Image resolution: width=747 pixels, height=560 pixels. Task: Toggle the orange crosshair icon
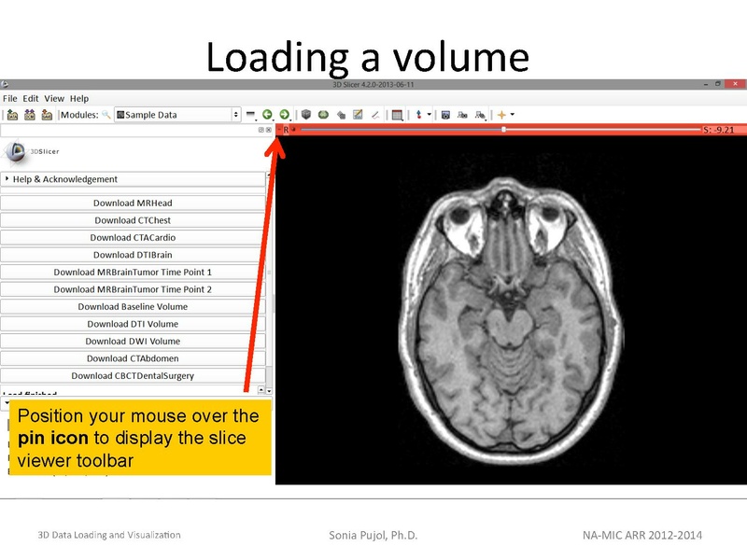[501, 115]
